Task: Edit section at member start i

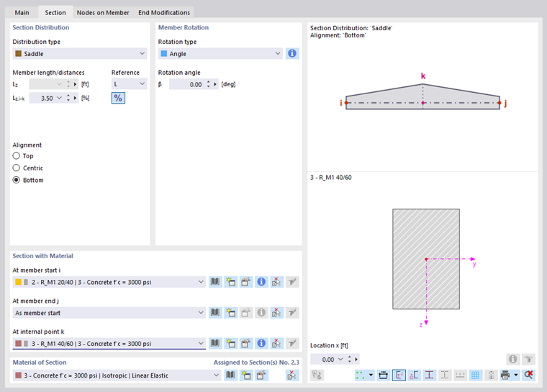Action: click(246, 282)
